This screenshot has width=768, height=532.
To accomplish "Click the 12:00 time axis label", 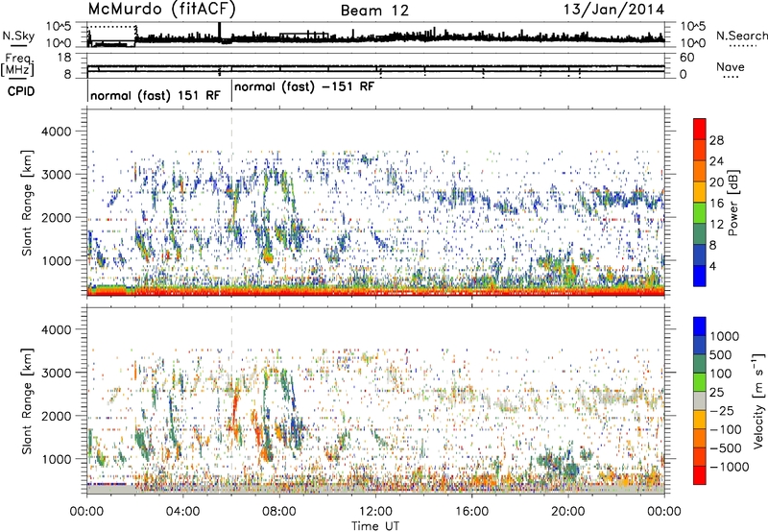I will tap(375, 512).
